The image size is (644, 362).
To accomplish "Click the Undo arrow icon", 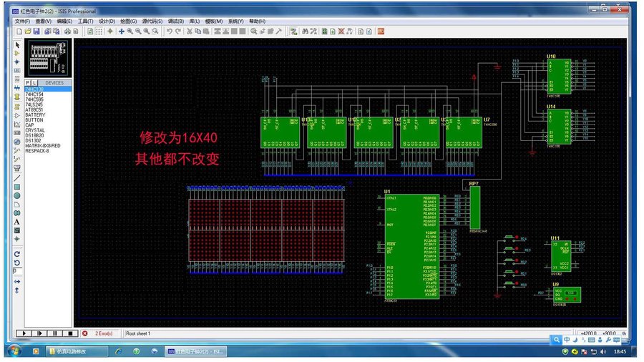I will 168,31.
